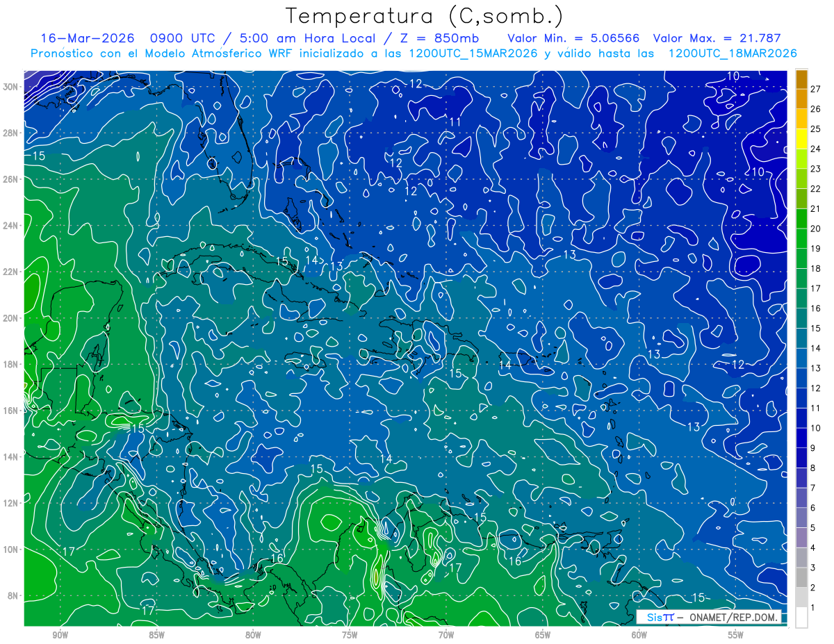This screenshot has height=644, width=834.
Task: Click the '20' value on color scale
Action: click(x=816, y=229)
